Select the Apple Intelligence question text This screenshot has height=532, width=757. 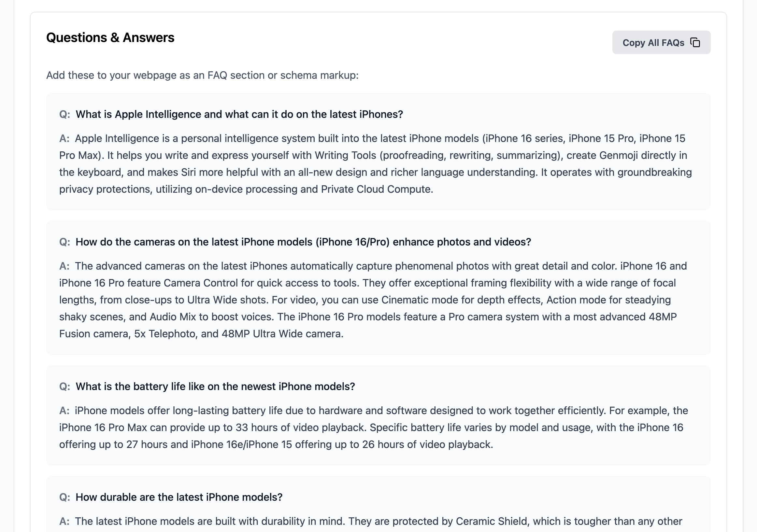click(x=239, y=114)
